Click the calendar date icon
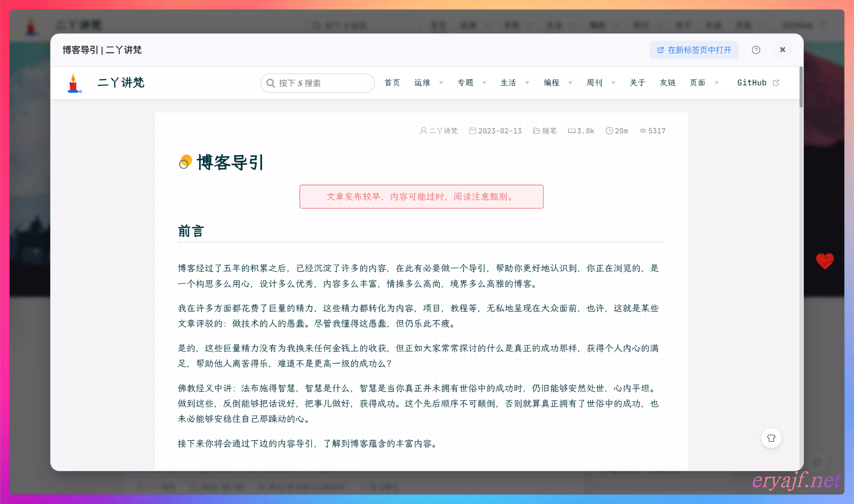 [473, 131]
